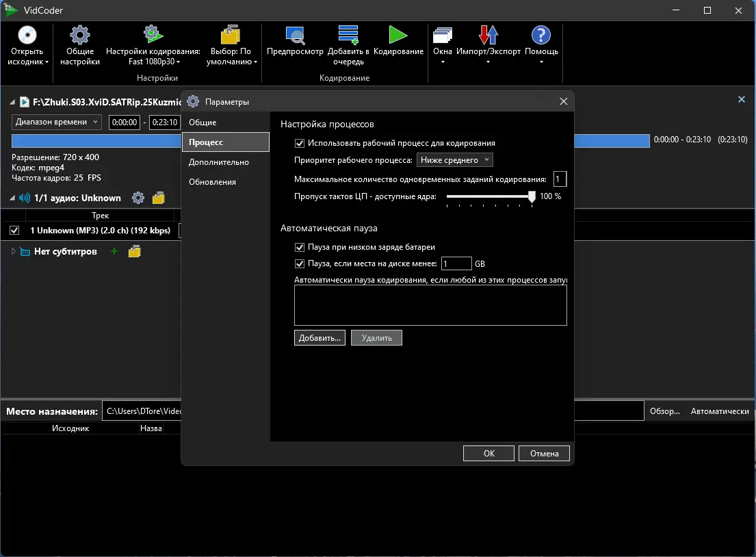This screenshot has height=557, width=756.
Task: Collapse the source file section arrow
Action: pos(12,102)
